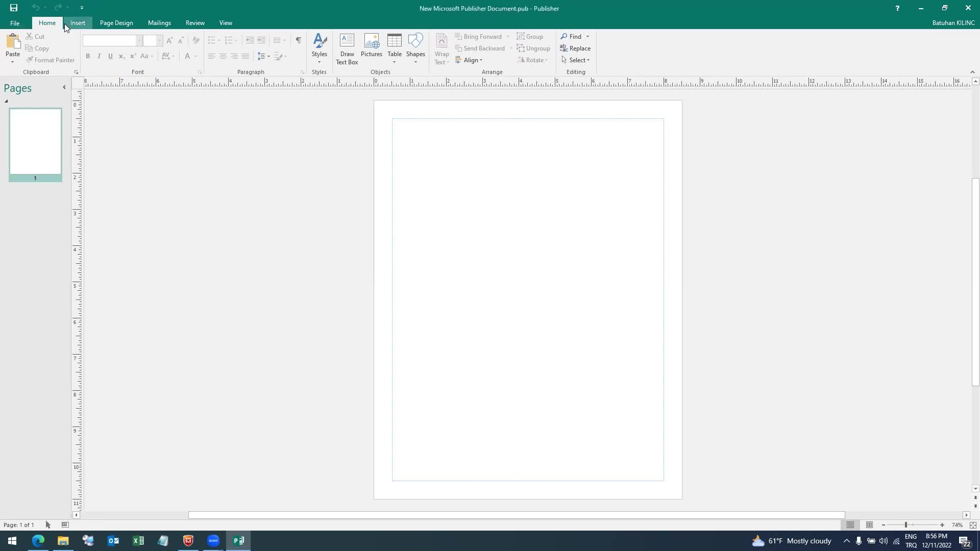Click Bring Forward
980x551 pixels.
click(x=478, y=37)
